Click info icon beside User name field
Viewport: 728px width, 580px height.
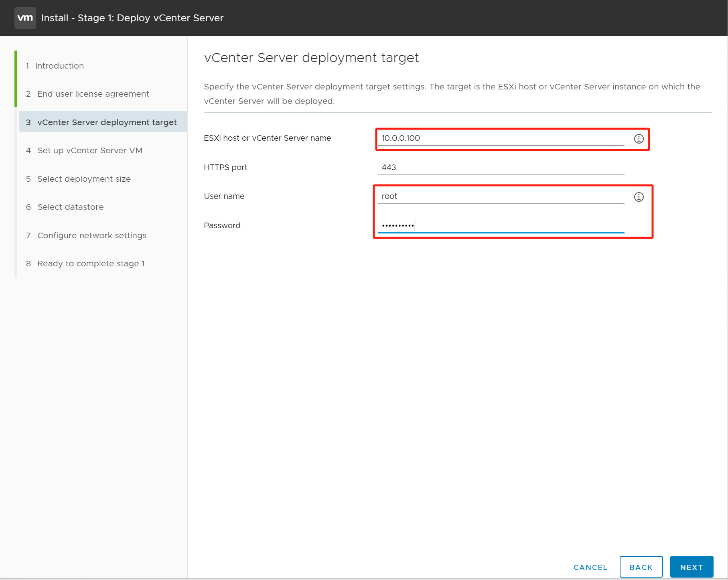pyautogui.click(x=639, y=197)
